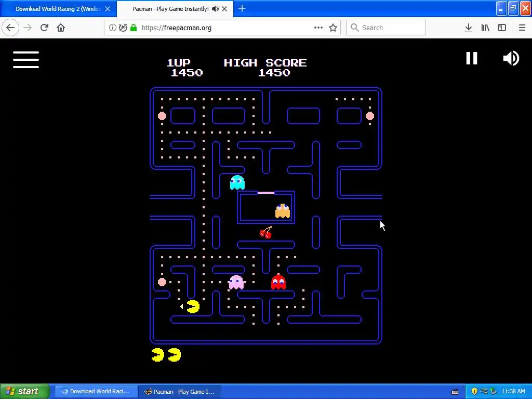This screenshot has width=532, height=399.
Task: Click the browser Search field
Action: click(x=386, y=28)
